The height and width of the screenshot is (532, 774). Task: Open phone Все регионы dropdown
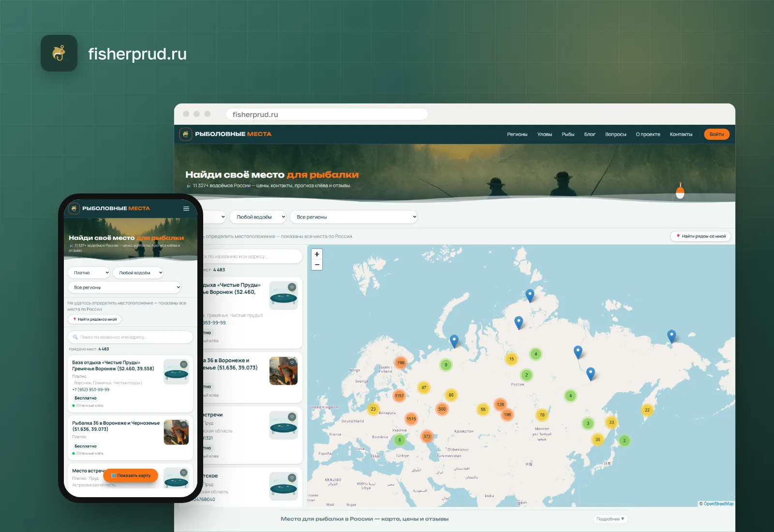tap(124, 287)
